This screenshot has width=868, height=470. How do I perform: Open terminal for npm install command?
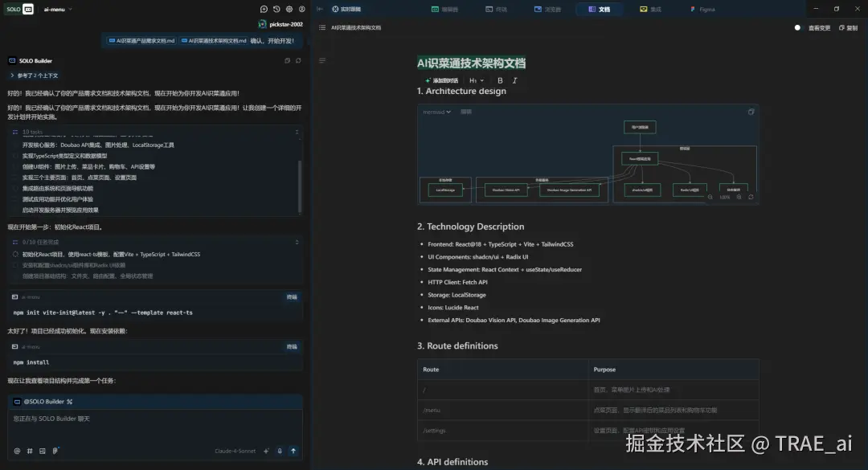pos(292,346)
